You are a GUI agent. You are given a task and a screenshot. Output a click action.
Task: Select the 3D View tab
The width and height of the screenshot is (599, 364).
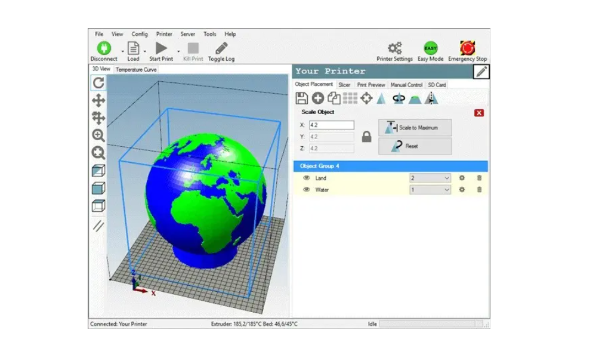[101, 69]
